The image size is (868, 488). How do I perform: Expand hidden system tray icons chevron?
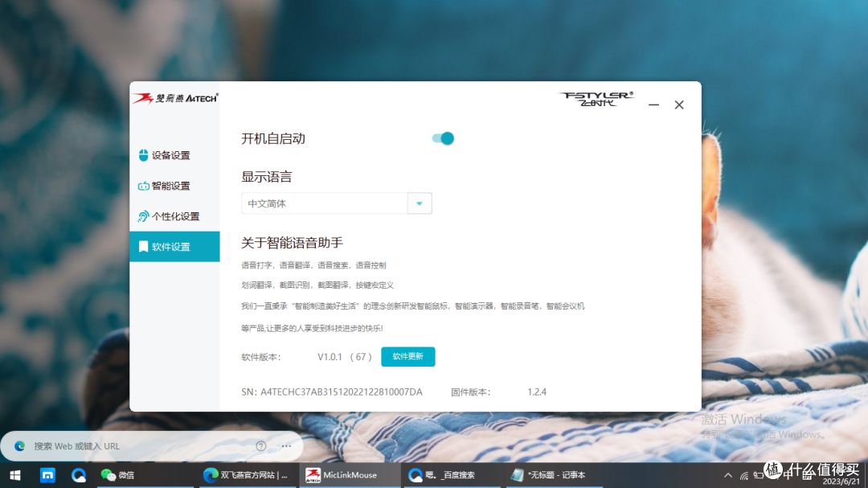[x=728, y=475]
